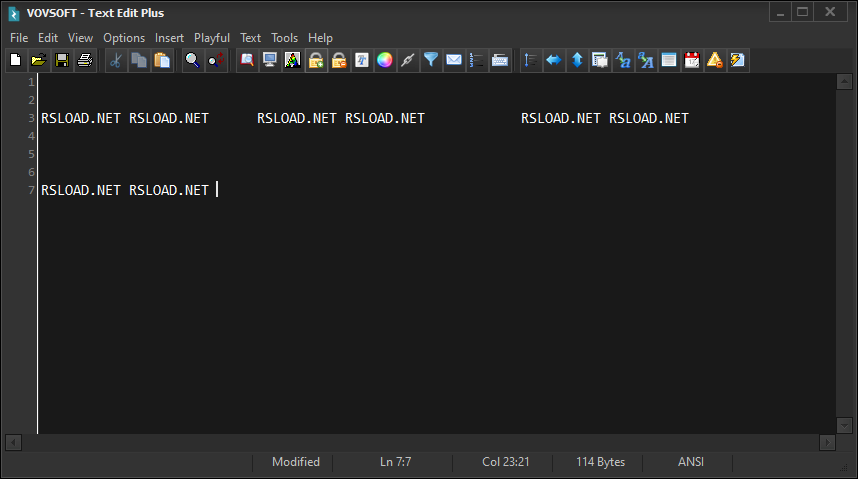Open the File menu
858x479 pixels.
pyautogui.click(x=19, y=38)
